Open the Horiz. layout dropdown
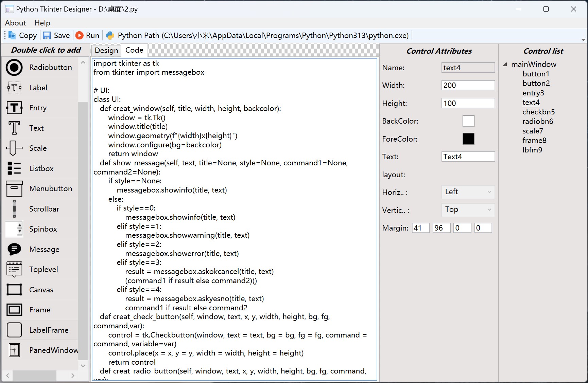This screenshot has width=588, height=383. click(x=468, y=192)
